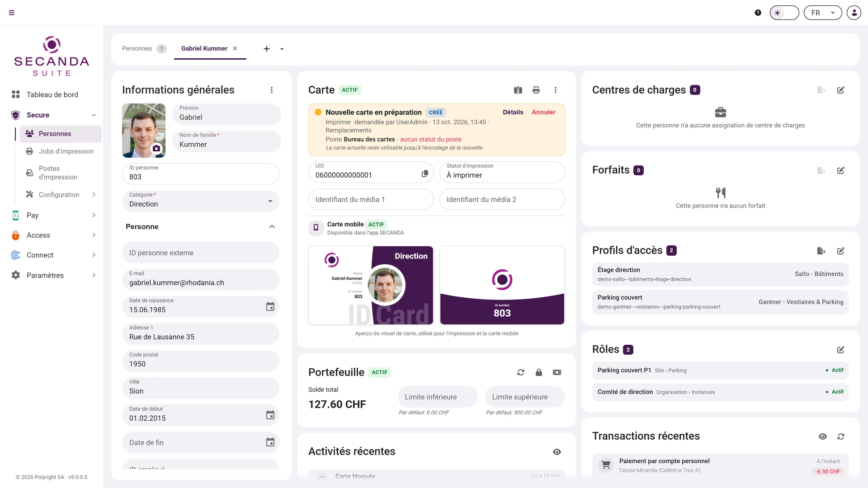Edit the Rôles list
The width and height of the screenshot is (868, 488).
pos(841,350)
